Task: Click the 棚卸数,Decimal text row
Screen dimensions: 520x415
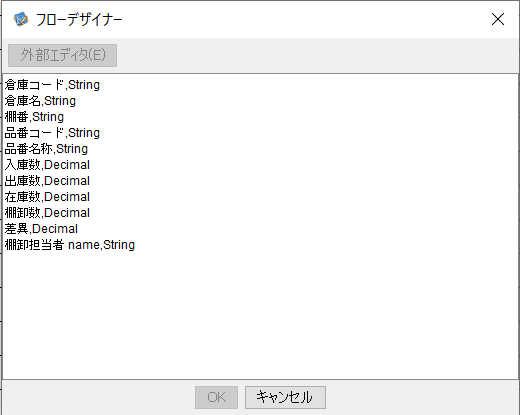Action: click(47, 213)
